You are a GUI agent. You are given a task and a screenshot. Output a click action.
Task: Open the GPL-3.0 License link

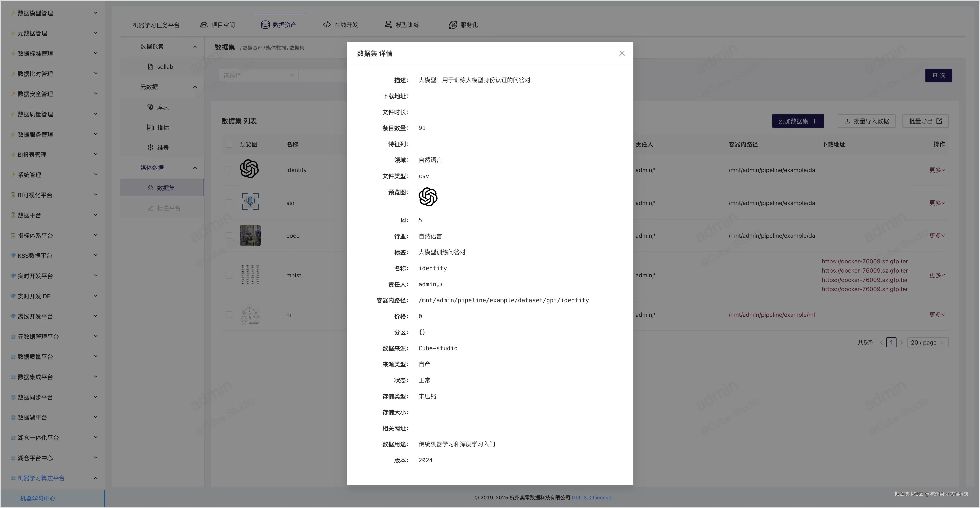(591, 498)
